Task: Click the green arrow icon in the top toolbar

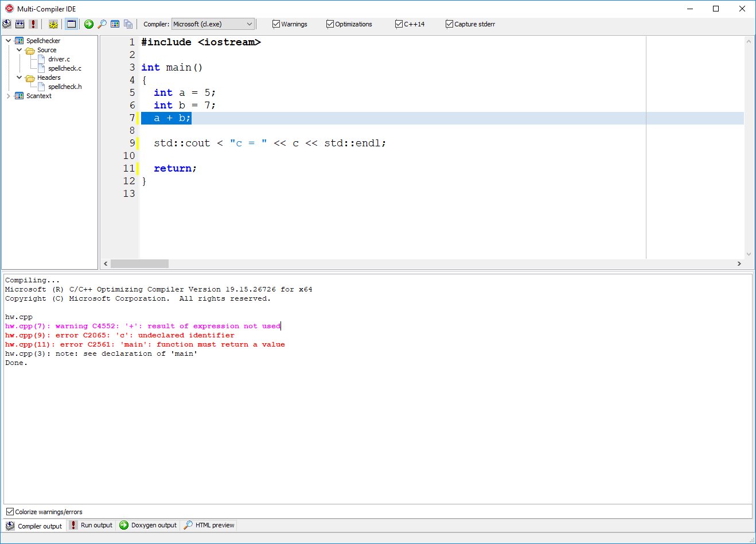Action: [x=89, y=24]
